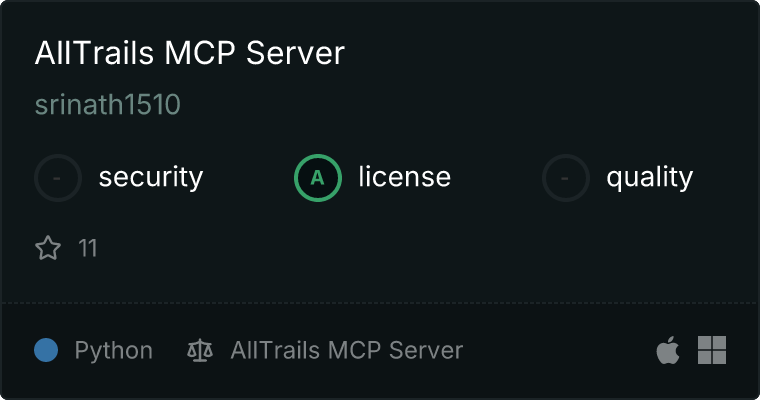Image resolution: width=760 pixels, height=400 pixels.
Task: Click the dash inside the security badge
Action: [57, 178]
